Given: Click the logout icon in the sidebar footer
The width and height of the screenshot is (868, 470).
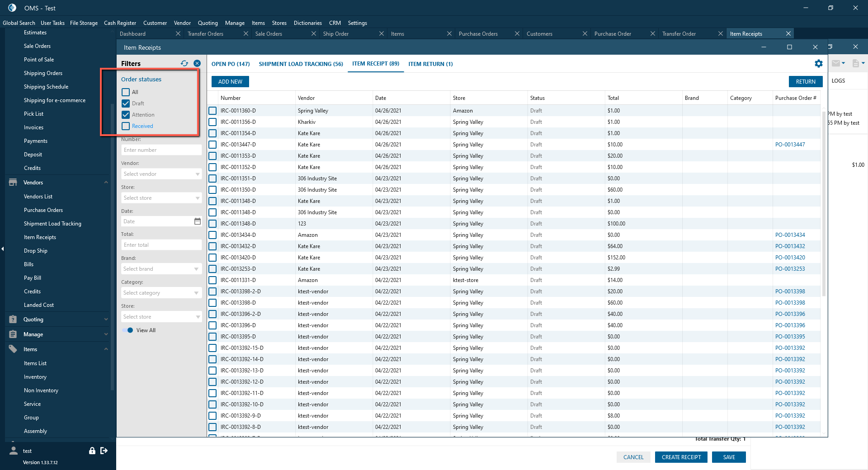Looking at the screenshot, I should click(104, 451).
